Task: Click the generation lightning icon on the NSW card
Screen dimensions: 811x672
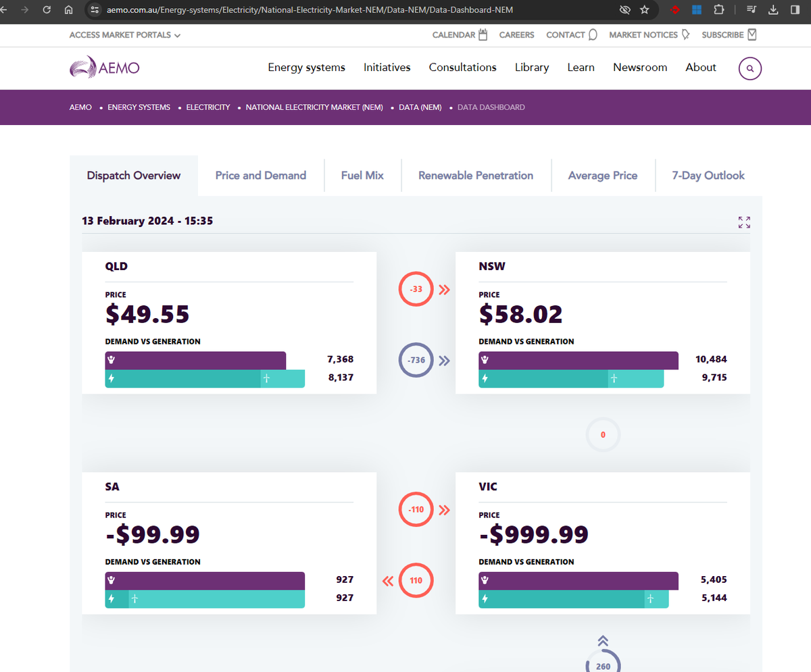Action: pyautogui.click(x=485, y=379)
